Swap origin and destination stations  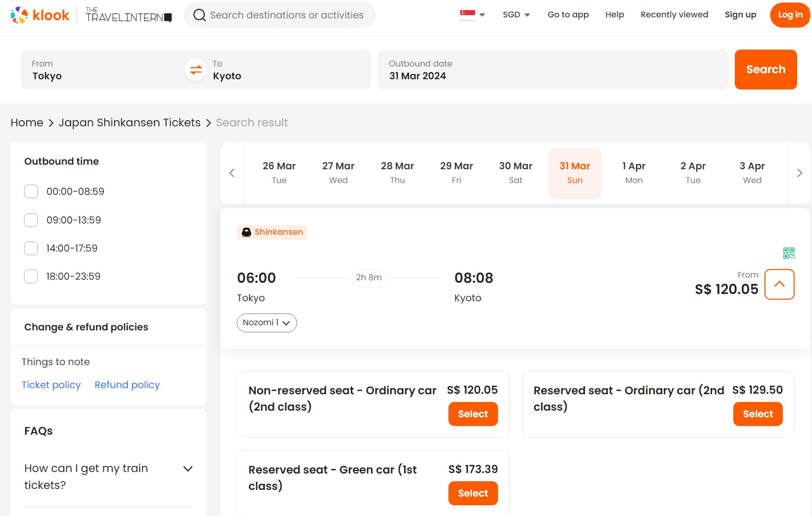(196, 70)
